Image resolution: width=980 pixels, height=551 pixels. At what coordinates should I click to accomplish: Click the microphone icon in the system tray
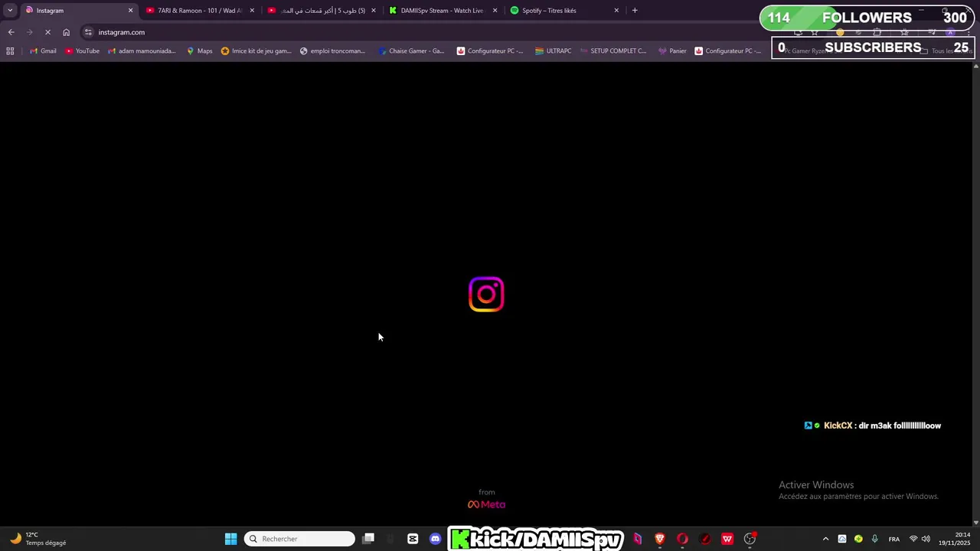point(874,539)
